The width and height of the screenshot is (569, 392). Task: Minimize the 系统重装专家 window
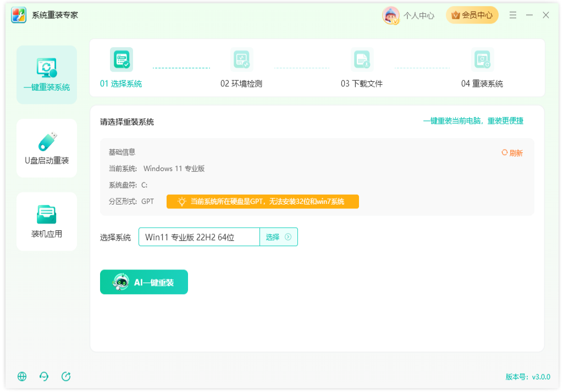pyautogui.click(x=529, y=15)
